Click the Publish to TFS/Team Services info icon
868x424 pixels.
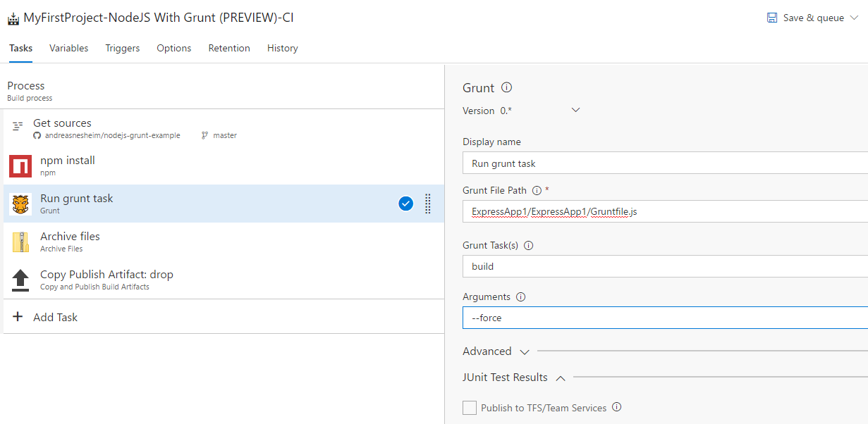pyautogui.click(x=617, y=407)
